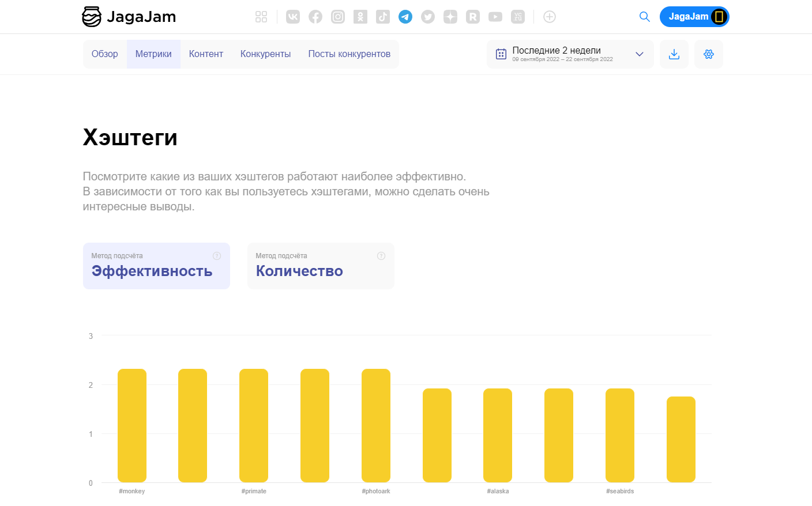The height and width of the screenshot is (506, 812).
Task: Click the #monkey hashtag bar
Action: 132,425
